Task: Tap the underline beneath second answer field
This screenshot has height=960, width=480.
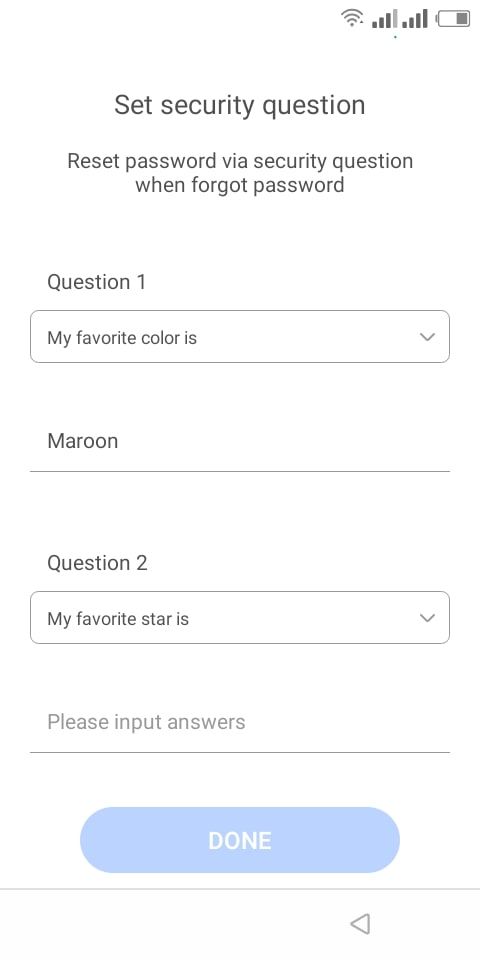Action: point(240,752)
